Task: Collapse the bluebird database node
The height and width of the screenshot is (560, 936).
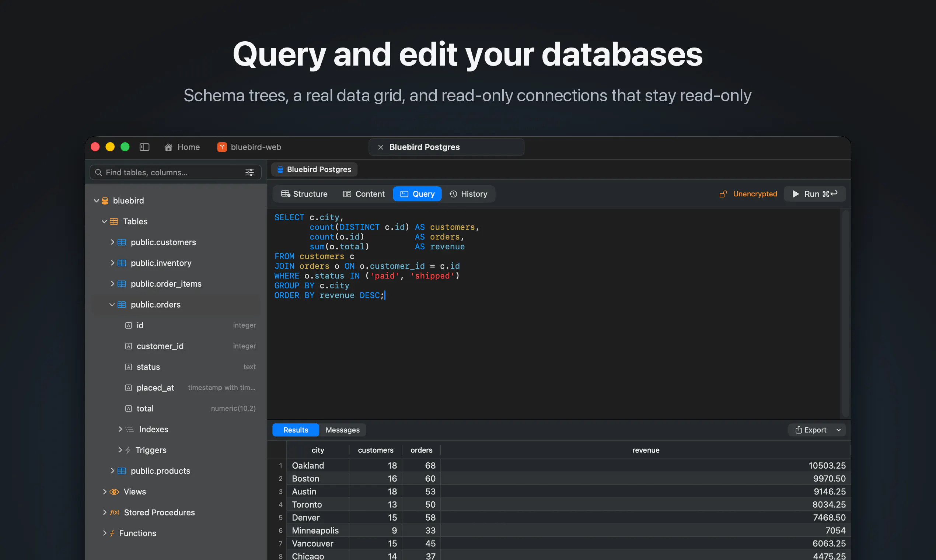Action: click(96, 201)
